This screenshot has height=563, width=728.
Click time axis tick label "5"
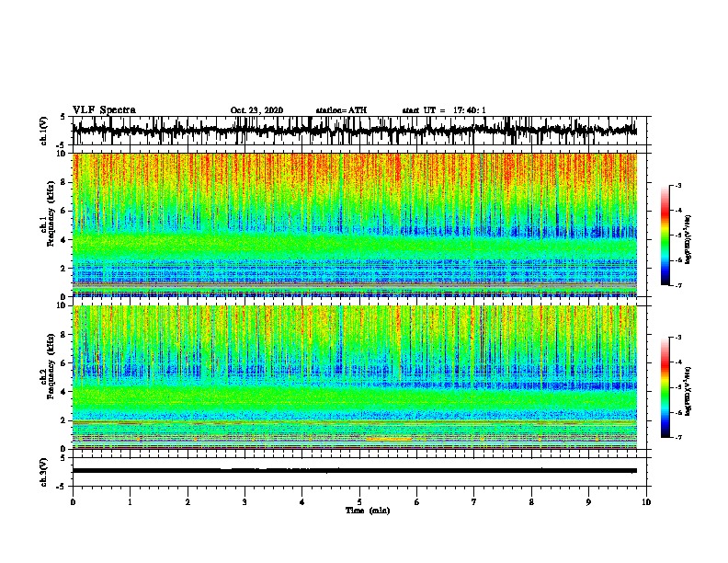359,502
